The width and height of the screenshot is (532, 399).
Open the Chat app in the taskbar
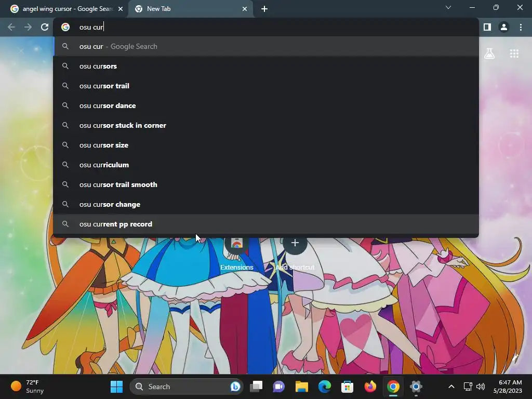pos(278,387)
